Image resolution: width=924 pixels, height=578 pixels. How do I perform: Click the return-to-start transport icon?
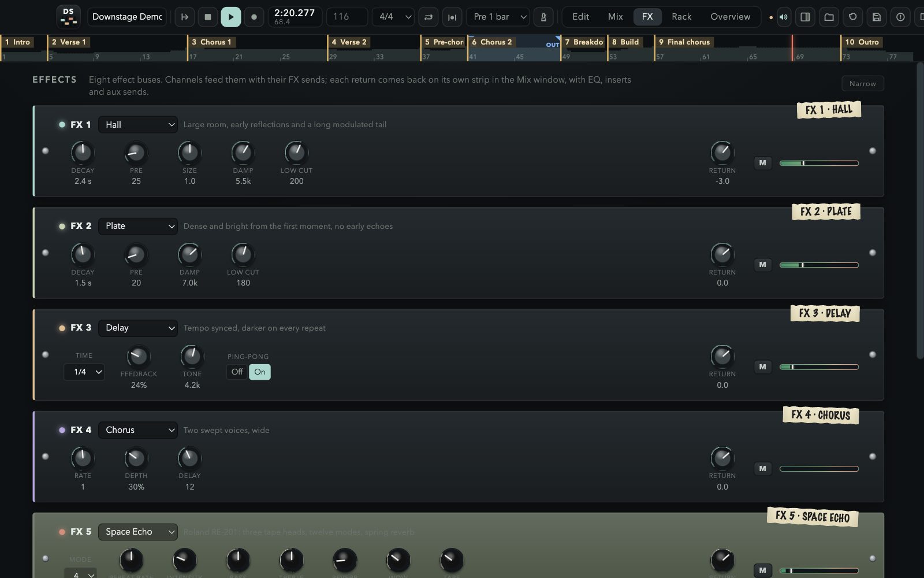[x=185, y=17]
